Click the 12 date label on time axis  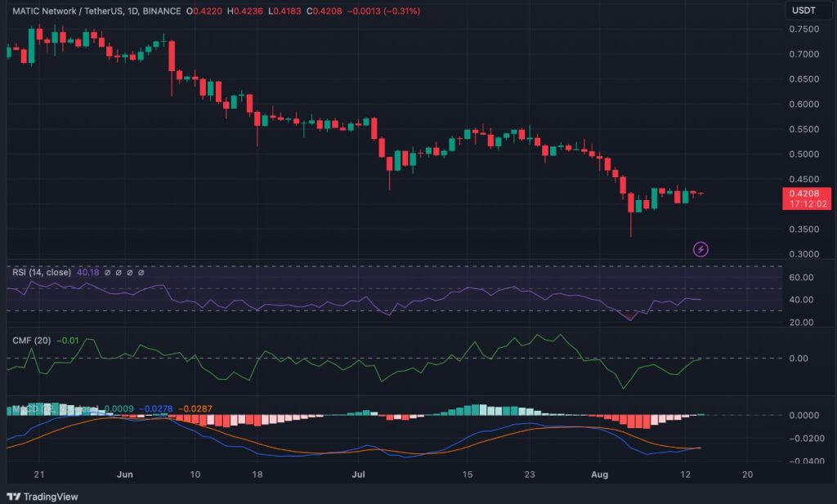[x=686, y=475]
